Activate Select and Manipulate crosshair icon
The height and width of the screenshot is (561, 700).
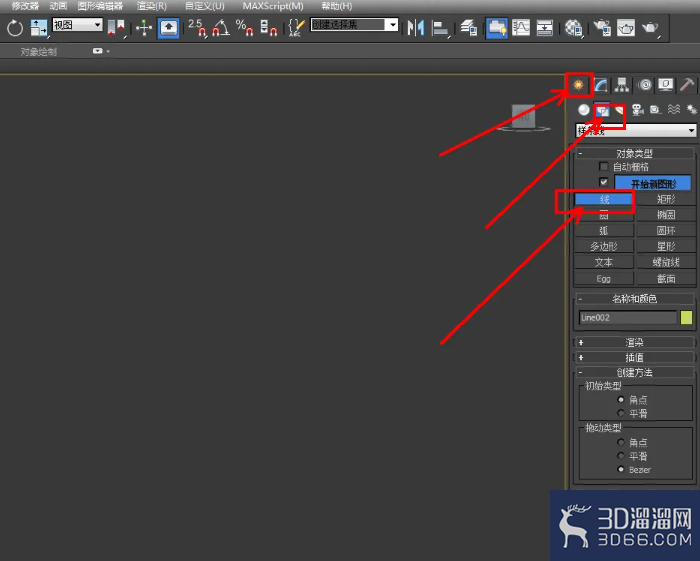(144, 28)
